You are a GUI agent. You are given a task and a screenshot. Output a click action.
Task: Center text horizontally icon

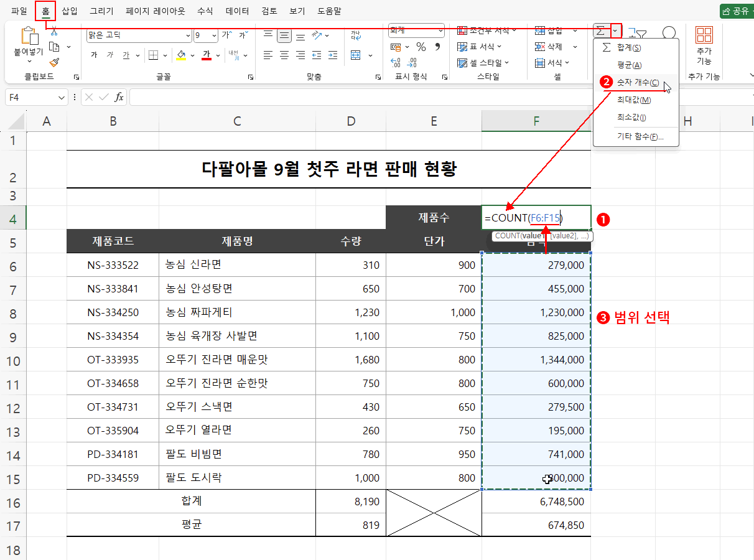284,55
